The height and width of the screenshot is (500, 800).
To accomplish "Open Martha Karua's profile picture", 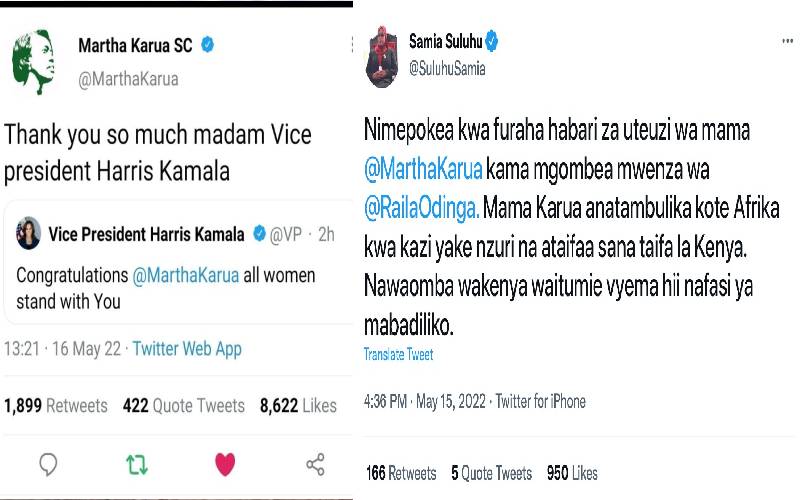I will click(x=33, y=61).
